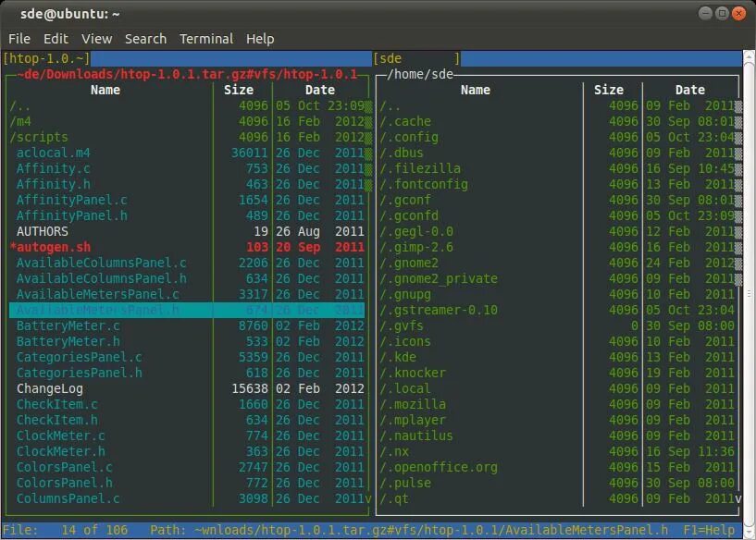Image resolution: width=756 pixels, height=540 pixels.
Task: Select the /.config directory
Action: (x=557, y=137)
